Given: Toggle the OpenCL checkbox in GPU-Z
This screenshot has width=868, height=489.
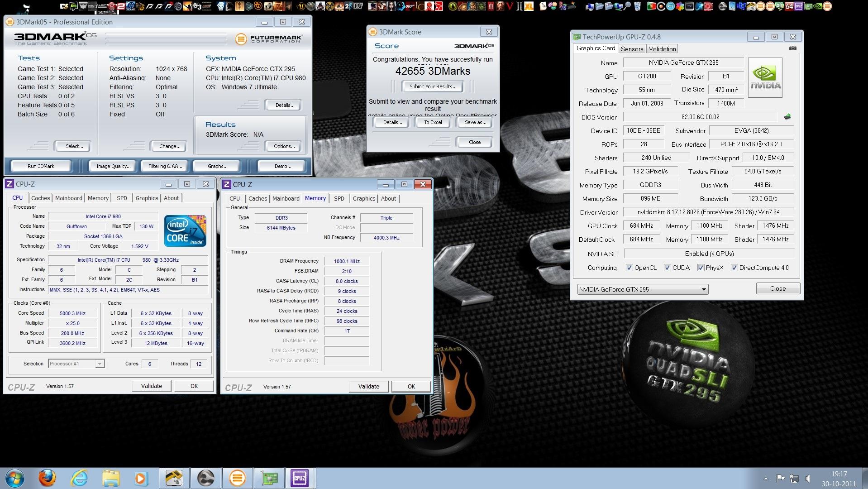Looking at the screenshot, I should point(629,268).
